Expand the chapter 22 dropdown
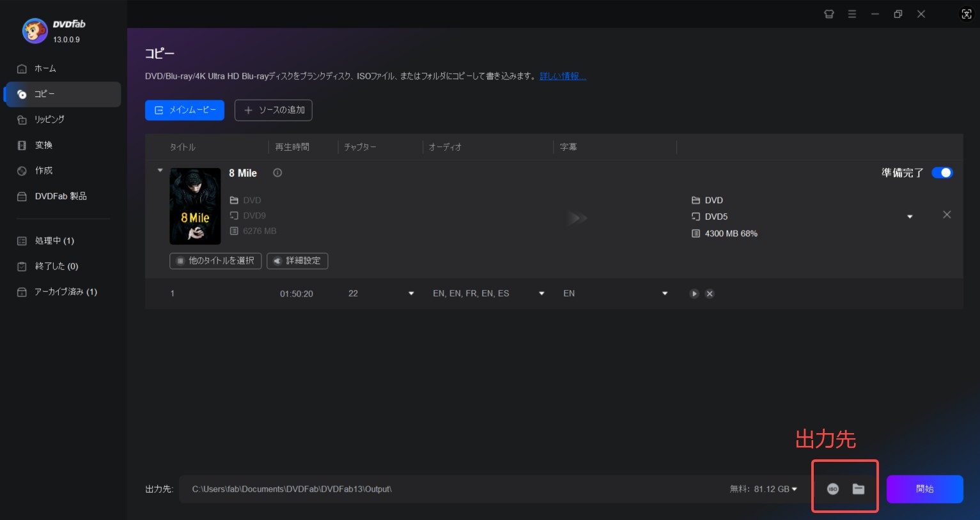This screenshot has width=980, height=520. [411, 293]
